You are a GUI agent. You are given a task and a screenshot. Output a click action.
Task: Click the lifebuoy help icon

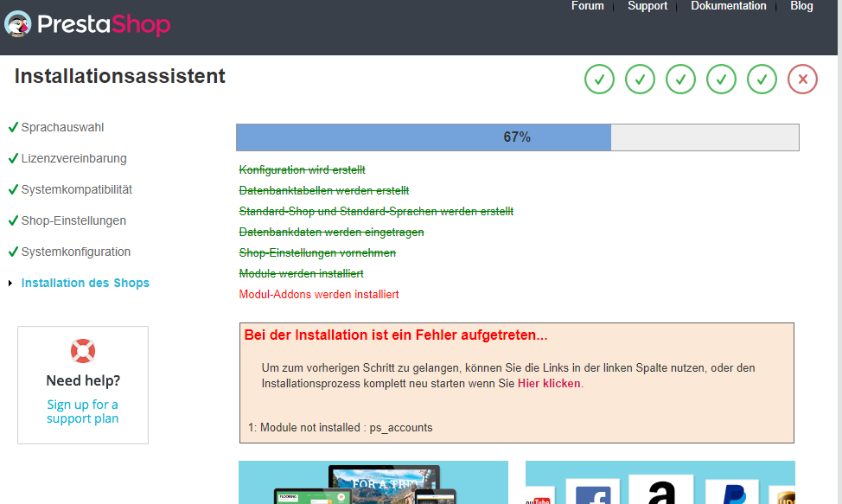coord(83,351)
